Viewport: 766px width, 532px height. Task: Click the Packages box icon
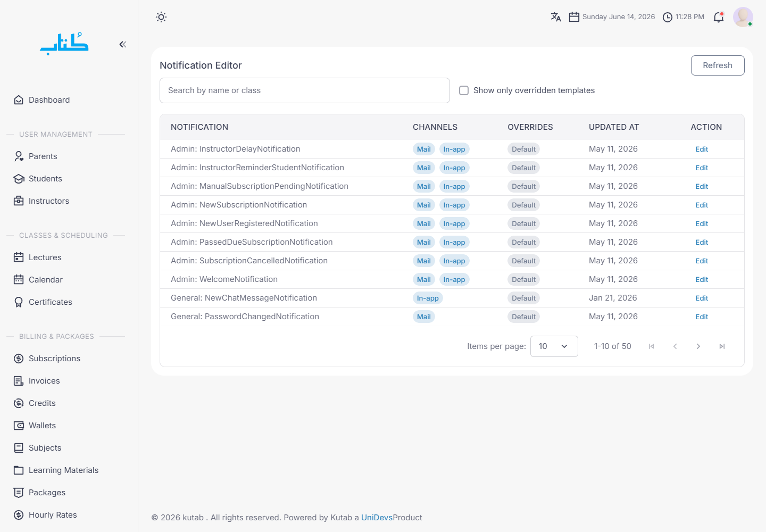pyautogui.click(x=19, y=493)
